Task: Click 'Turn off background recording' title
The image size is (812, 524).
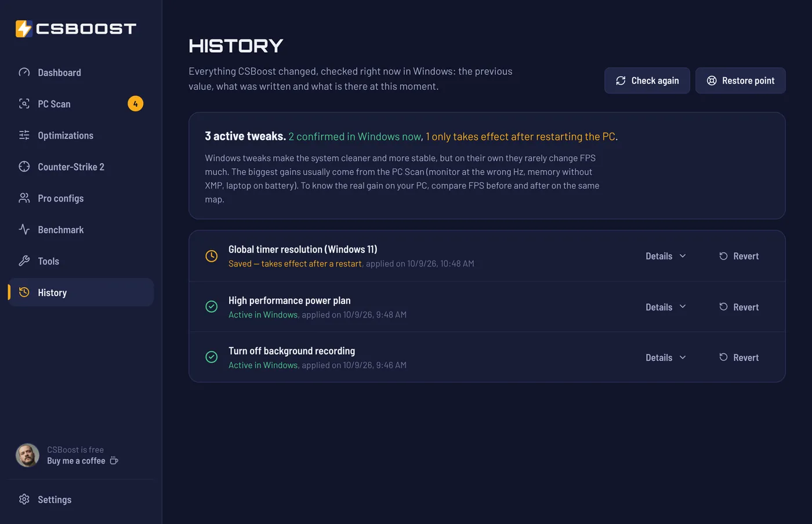Action: coord(292,350)
